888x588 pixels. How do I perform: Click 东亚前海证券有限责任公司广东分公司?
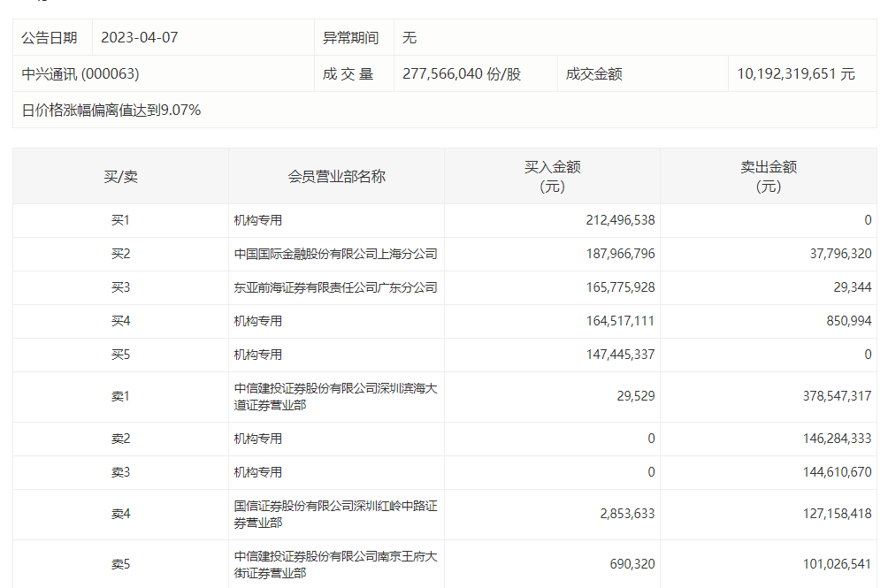click(335, 287)
